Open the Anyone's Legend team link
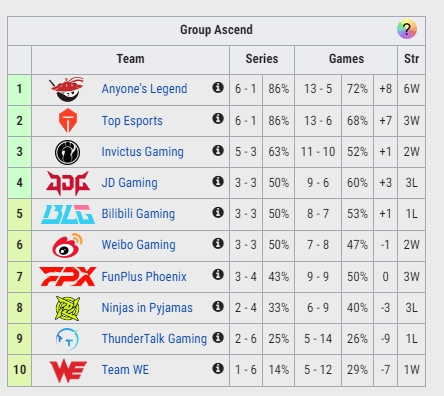The height and width of the screenshot is (396, 444). tap(144, 89)
